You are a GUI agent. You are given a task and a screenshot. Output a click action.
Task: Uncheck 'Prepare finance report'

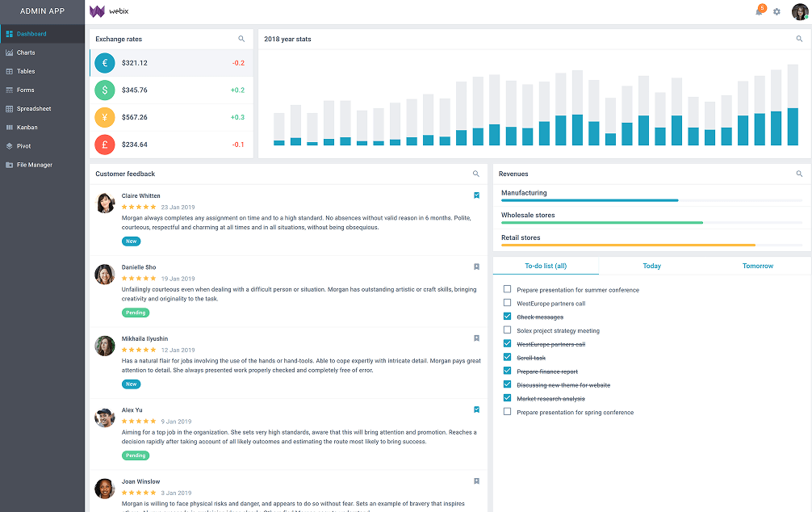[x=507, y=371]
